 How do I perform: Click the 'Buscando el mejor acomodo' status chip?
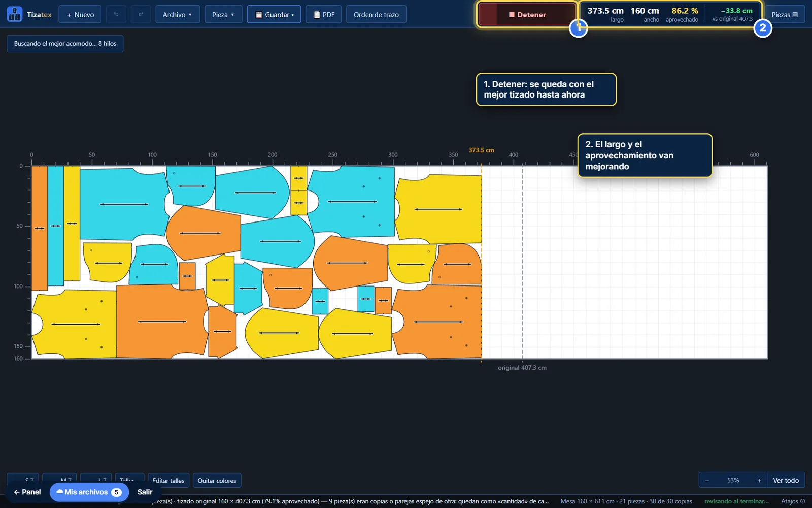65,44
